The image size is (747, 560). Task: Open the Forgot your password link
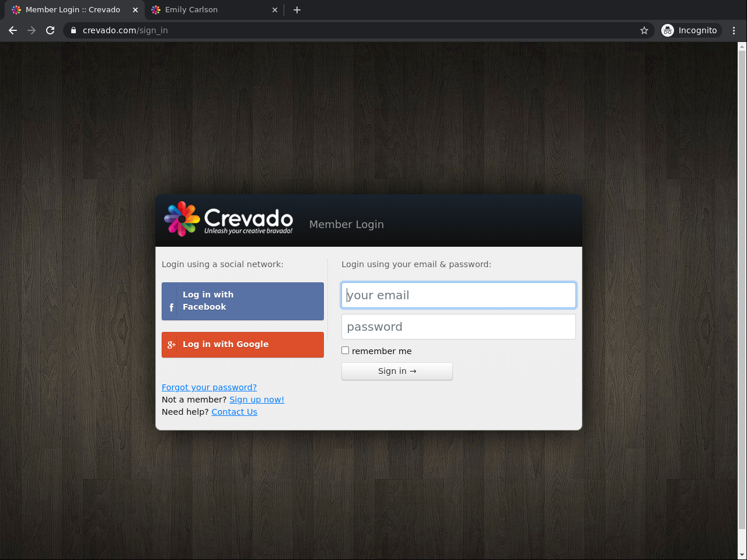pos(209,387)
